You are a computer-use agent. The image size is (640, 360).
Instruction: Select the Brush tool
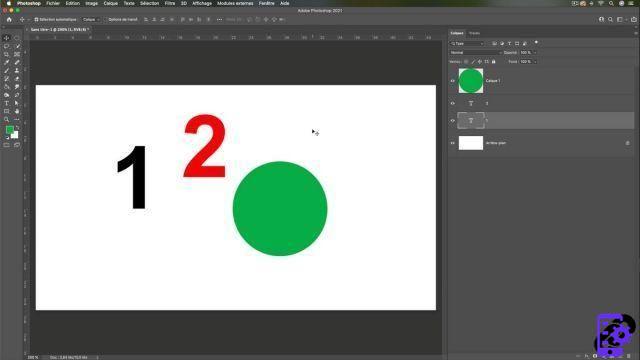coord(7,71)
